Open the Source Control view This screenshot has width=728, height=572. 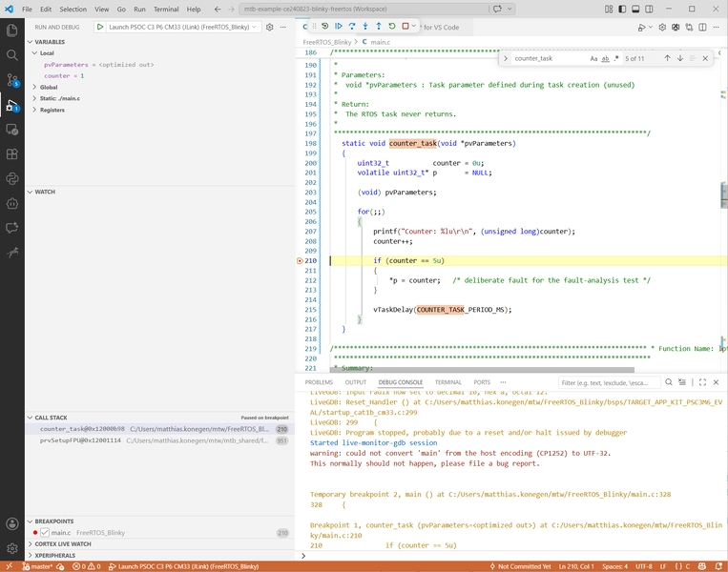pyautogui.click(x=12, y=80)
